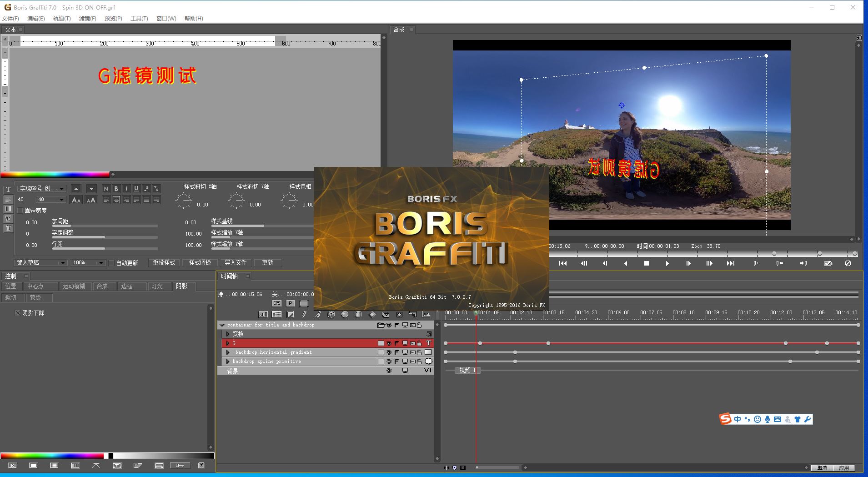868x477 pixels.
Task: Expand the 变换 transform row
Action: coord(228,334)
